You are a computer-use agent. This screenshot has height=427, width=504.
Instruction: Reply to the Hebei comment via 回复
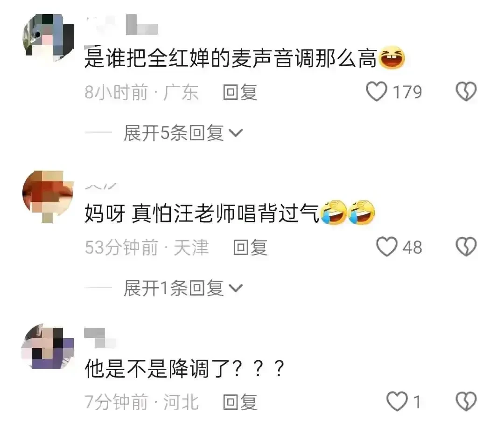coord(240,402)
